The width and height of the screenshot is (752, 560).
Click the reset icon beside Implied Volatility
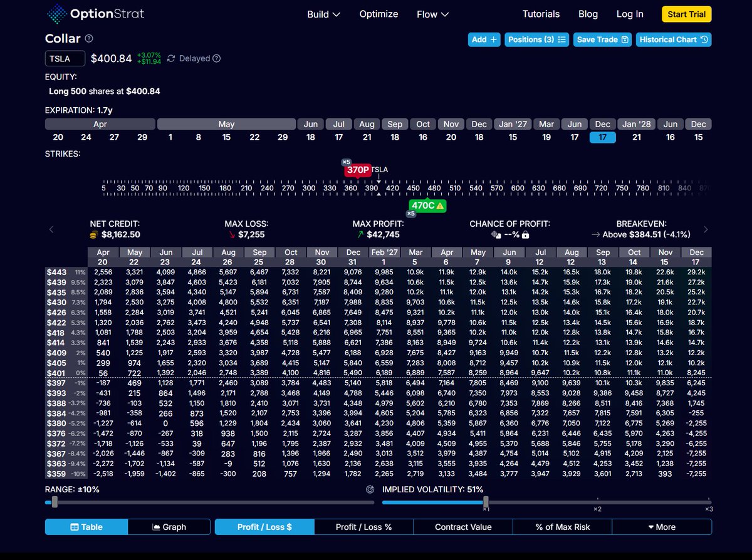370,489
